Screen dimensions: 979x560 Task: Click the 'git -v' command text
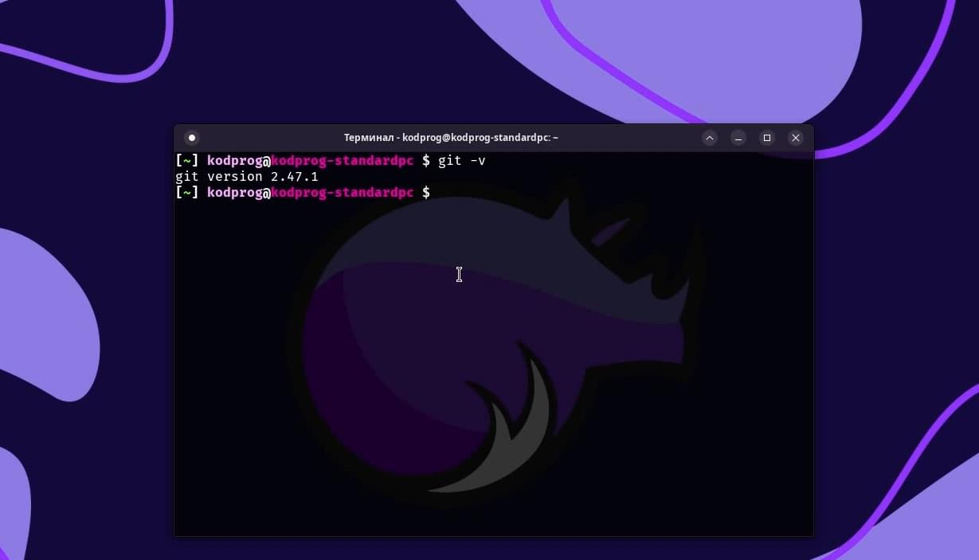462,161
